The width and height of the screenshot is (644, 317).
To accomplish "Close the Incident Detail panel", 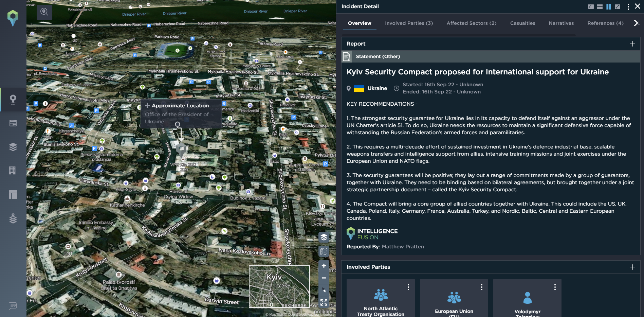I will click(x=638, y=6).
